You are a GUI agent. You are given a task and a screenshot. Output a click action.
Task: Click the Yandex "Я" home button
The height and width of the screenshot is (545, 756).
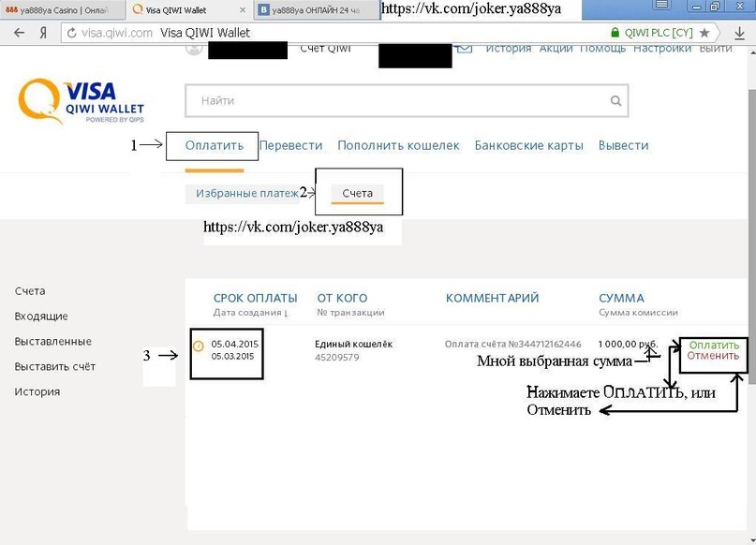click(43, 33)
